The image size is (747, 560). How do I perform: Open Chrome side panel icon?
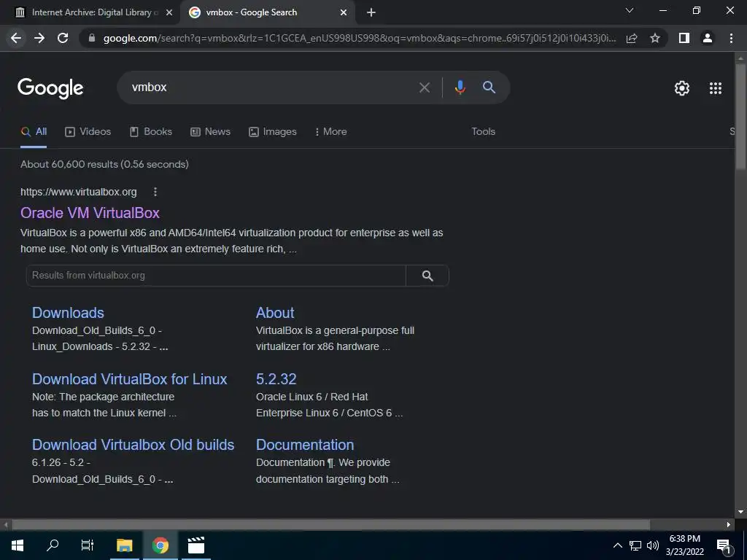(684, 38)
